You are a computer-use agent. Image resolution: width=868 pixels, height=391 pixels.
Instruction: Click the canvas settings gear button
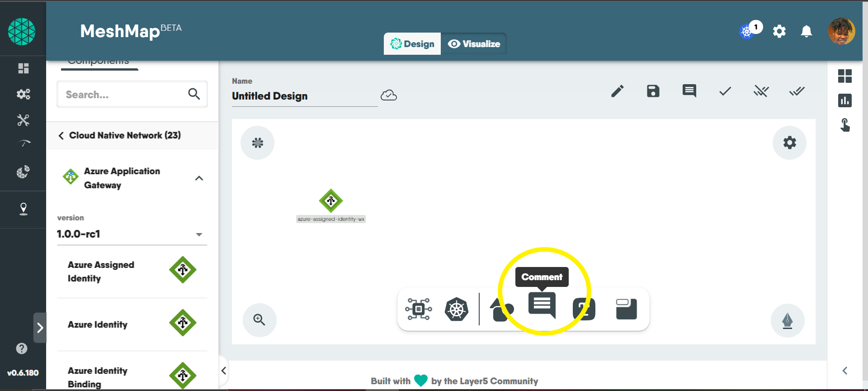point(789,143)
